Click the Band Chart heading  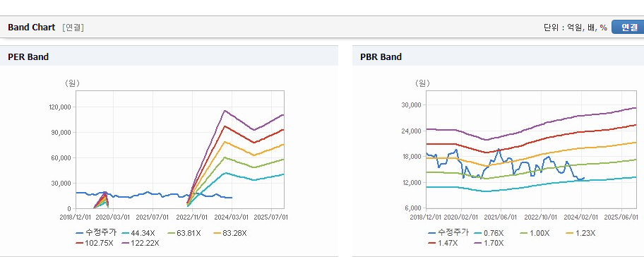pyautogui.click(x=31, y=28)
